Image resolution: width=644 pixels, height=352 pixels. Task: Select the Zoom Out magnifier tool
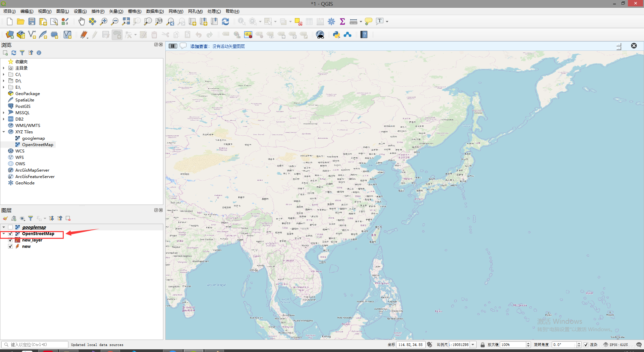pyautogui.click(x=115, y=21)
